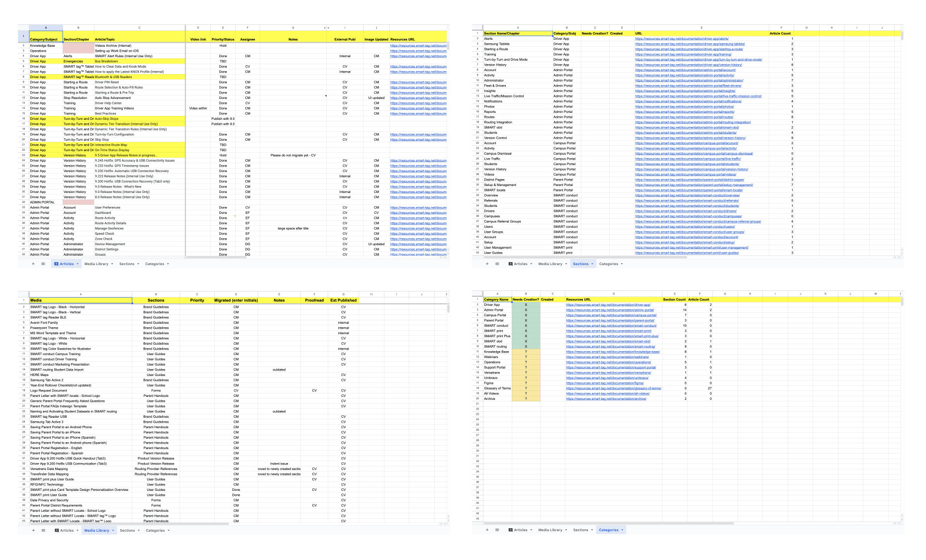
Task: Select 'Campus Dismissal' cell in Sections sheet
Action: click(x=518, y=154)
